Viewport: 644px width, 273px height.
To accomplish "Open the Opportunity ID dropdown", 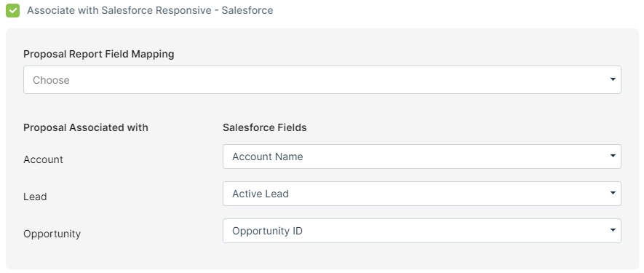I will point(422,231).
